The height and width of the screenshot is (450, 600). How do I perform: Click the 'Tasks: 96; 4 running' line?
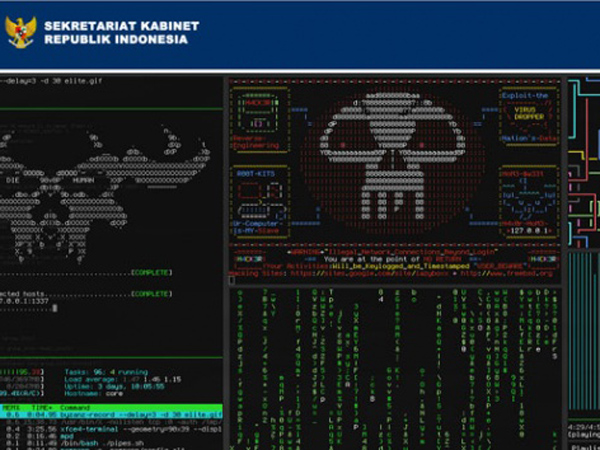tap(106, 372)
